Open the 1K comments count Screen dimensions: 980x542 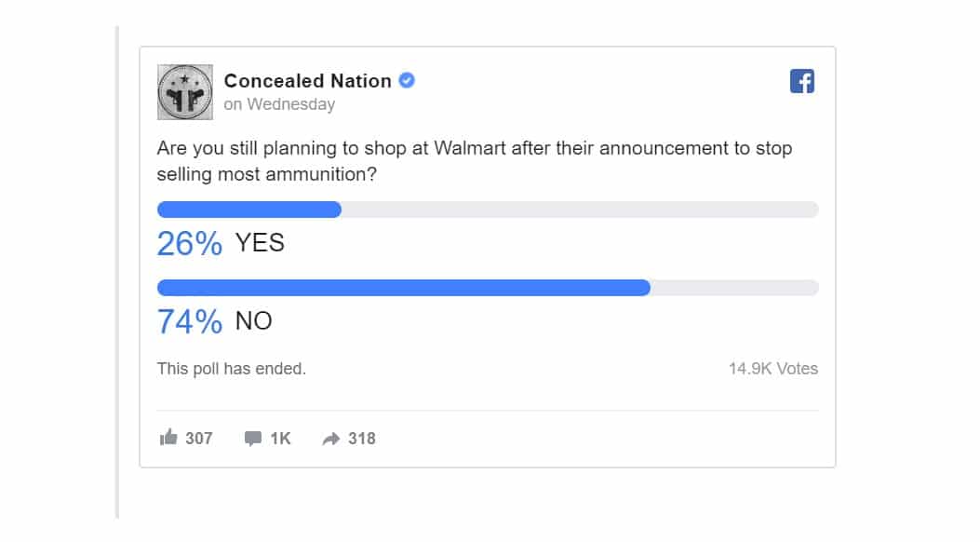point(280,438)
